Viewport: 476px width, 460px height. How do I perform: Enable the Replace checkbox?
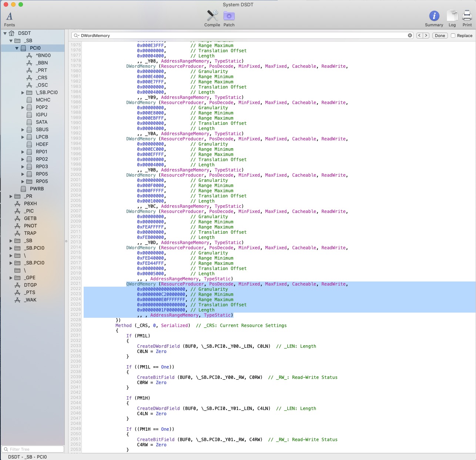pos(453,36)
